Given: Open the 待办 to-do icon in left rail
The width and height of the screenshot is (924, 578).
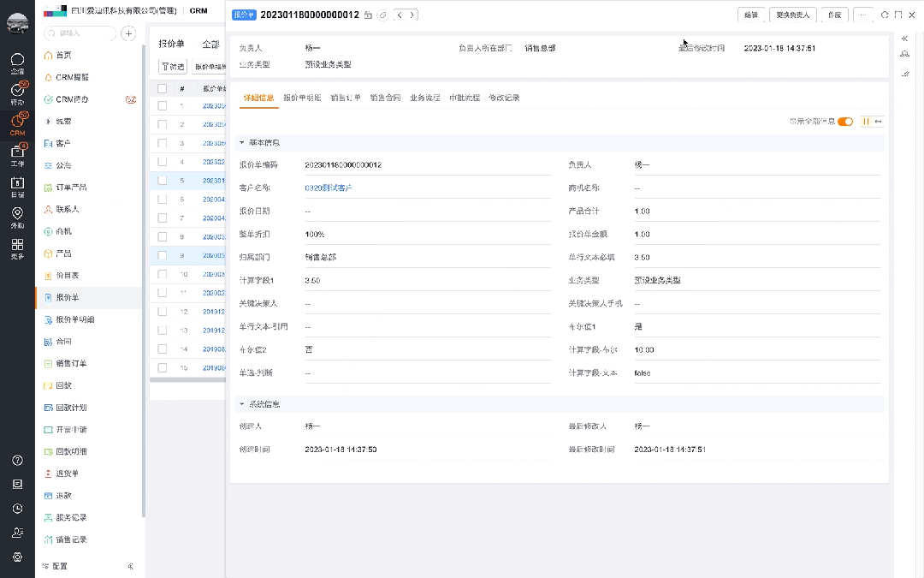Looking at the screenshot, I should [x=17, y=94].
